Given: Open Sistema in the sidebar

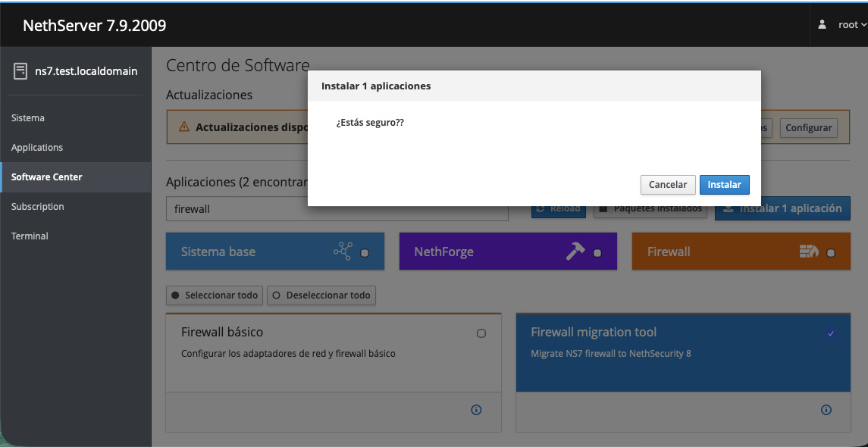Looking at the screenshot, I should pyautogui.click(x=28, y=118).
